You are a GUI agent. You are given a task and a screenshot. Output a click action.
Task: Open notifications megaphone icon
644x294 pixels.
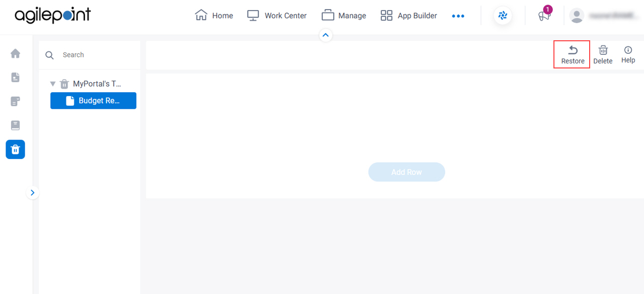[544, 16]
